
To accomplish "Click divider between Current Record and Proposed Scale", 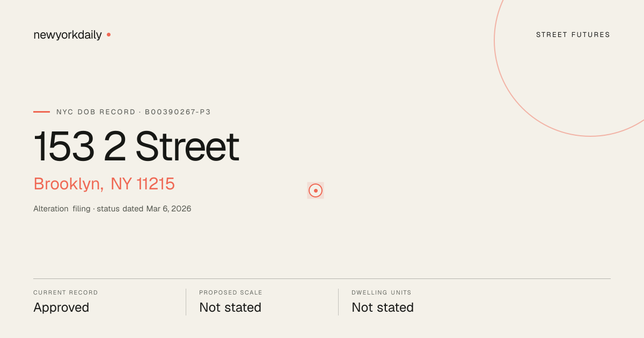I will (186, 302).
